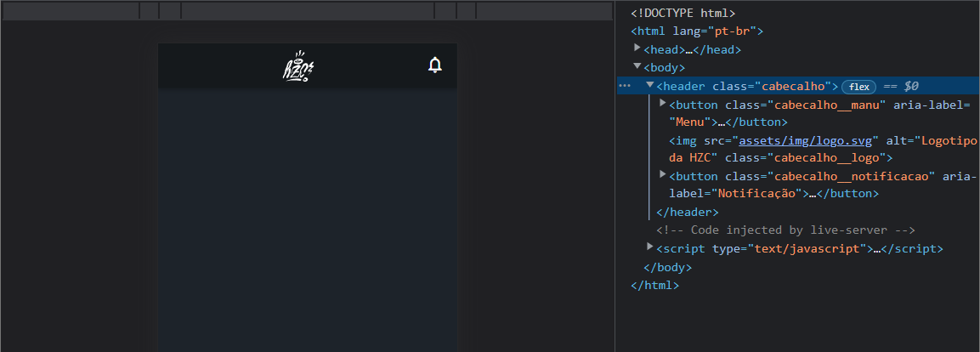Open the three-dot options beside the header row
Image resolution: width=980 pixels, height=352 pixels.
[x=625, y=86]
